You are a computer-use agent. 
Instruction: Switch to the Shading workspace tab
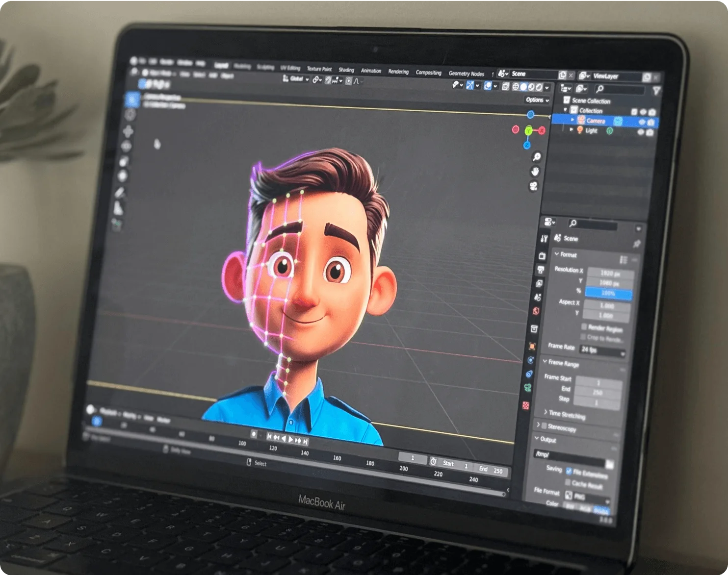click(346, 70)
